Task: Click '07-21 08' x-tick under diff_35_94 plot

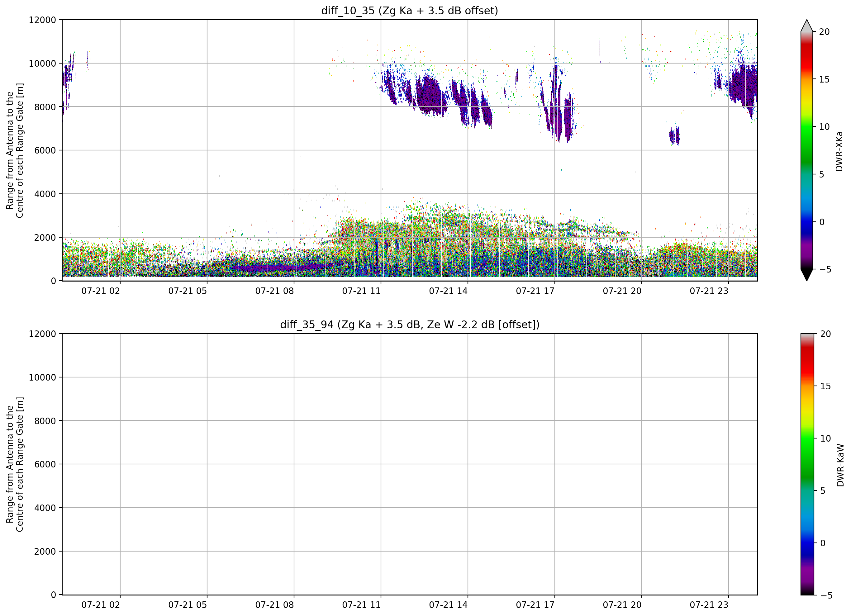Action: 275,605
